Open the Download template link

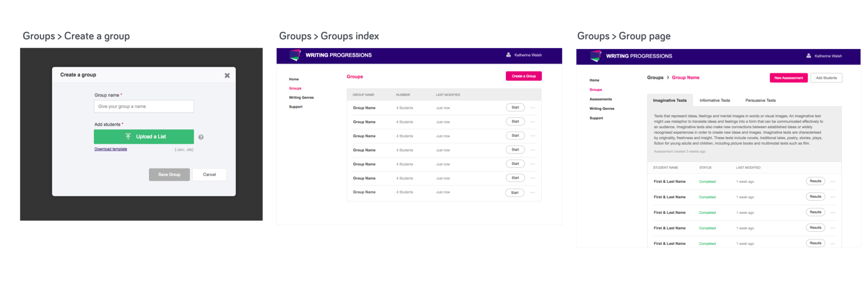111,149
